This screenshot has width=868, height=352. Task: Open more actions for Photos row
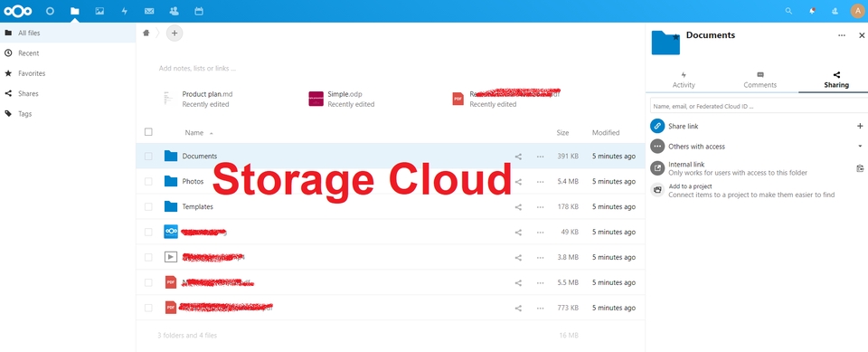[541, 182]
